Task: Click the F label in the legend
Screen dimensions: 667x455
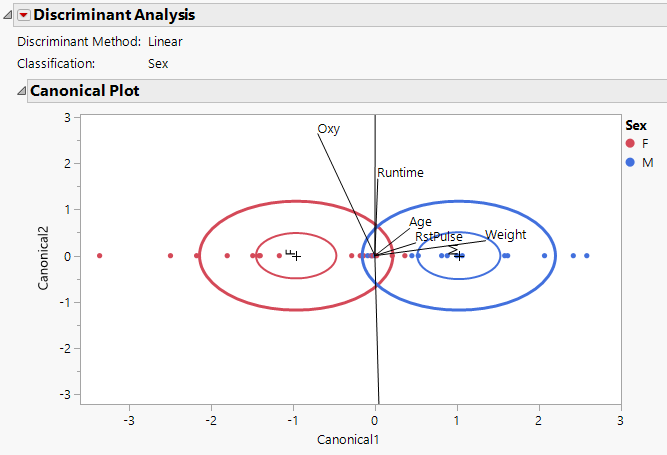Action: 646,144
